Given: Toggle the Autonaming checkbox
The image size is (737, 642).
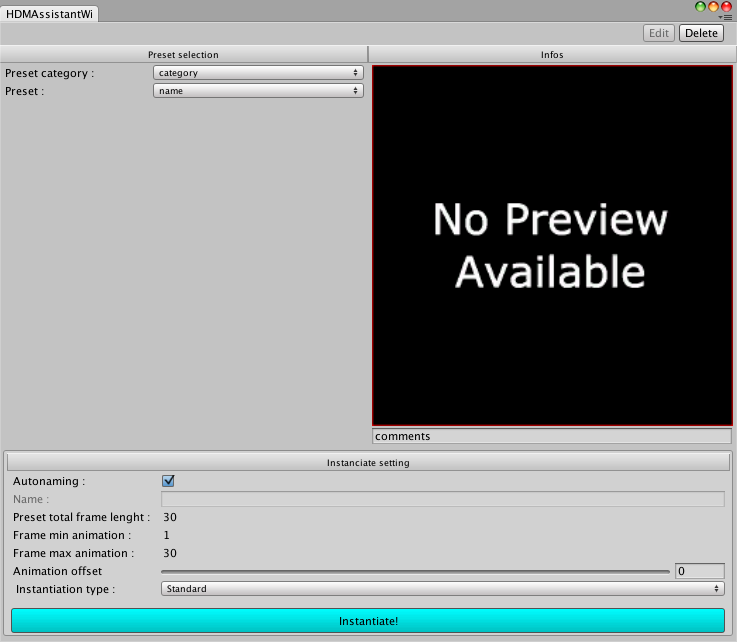Looking at the screenshot, I should [x=168, y=481].
